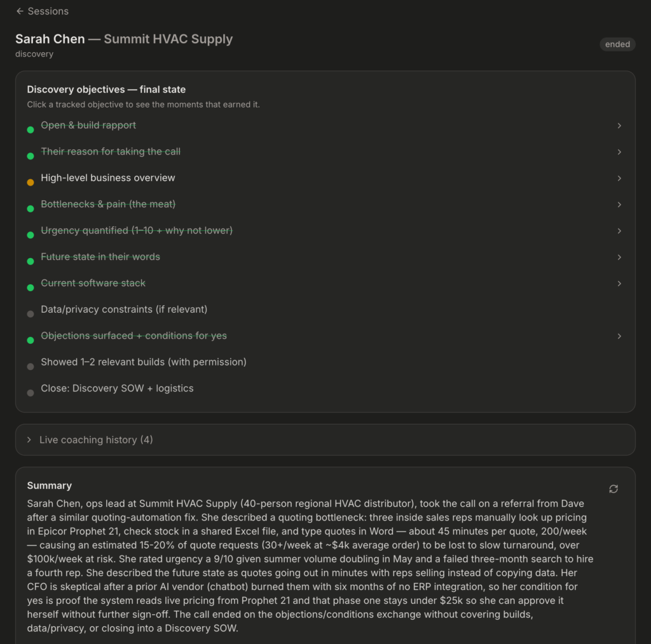Screen dimensions: 651x644
Task: Click green status dot for 'Open & build rapport'
Action: coord(31,130)
